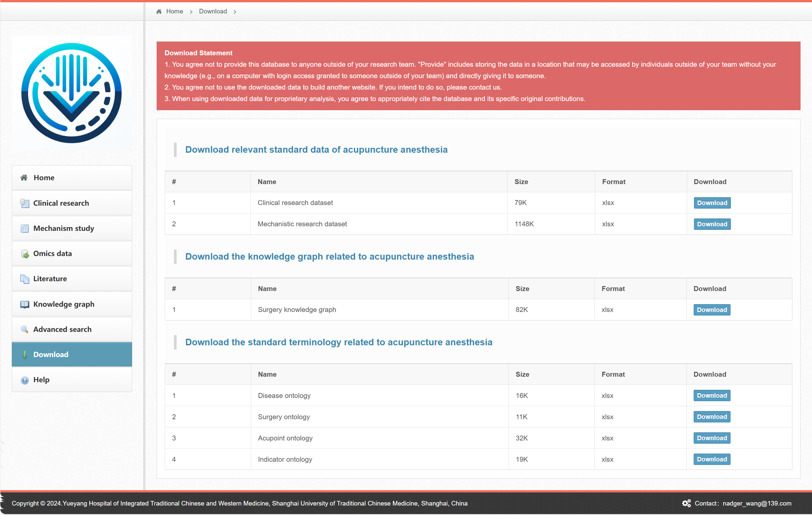Open the Home menu item in the sidebar
The image size is (812, 515).
pyautogui.click(x=72, y=178)
